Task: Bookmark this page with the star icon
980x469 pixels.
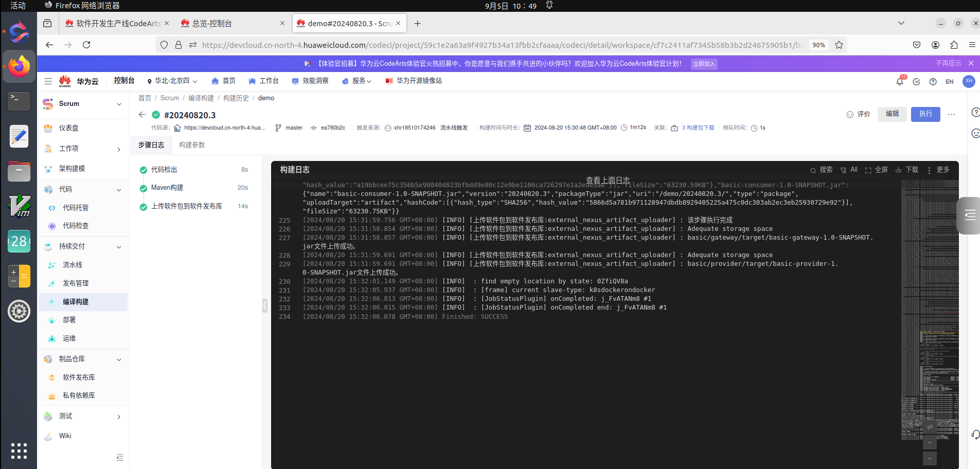Action: click(x=839, y=45)
